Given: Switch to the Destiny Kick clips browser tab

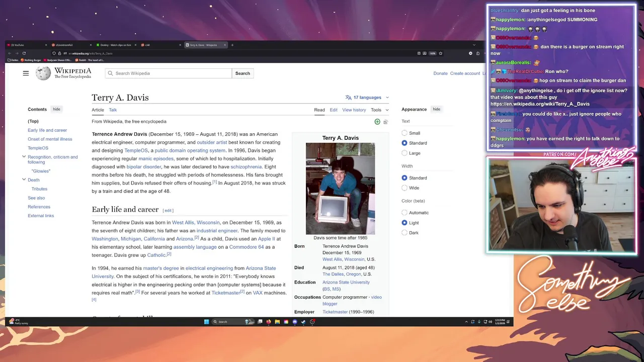Looking at the screenshot, I should [x=116, y=45].
